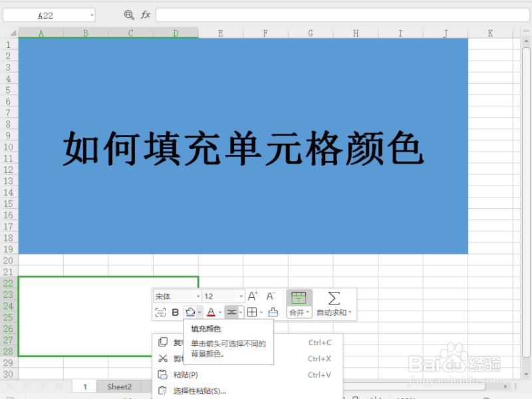Go to last sheet navigation arrow
Image resolution: width=532 pixels, height=399 pixels.
coord(59,386)
